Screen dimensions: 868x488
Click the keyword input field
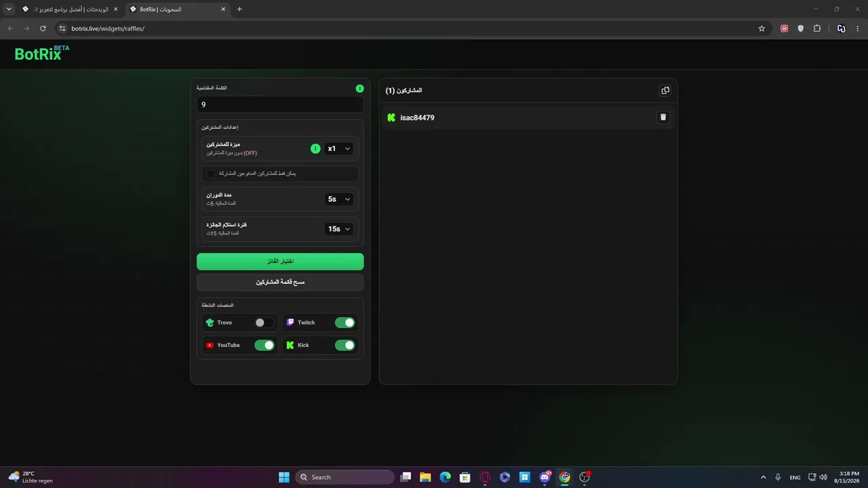(280, 104)
